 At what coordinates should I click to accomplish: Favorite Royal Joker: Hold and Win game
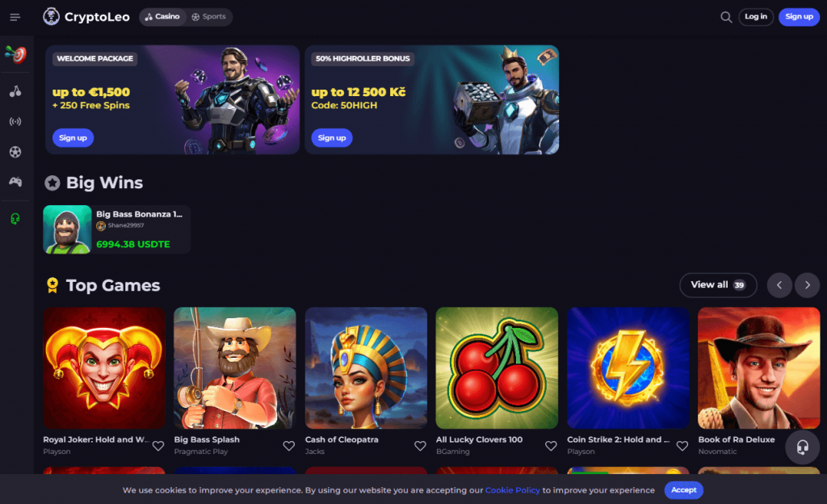pos(157,446)
